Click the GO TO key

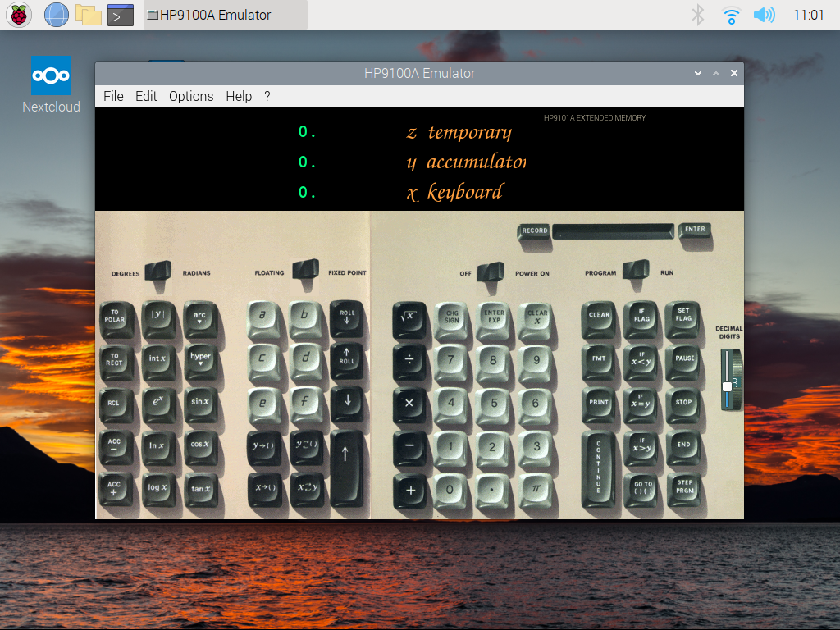click(642, 490)
